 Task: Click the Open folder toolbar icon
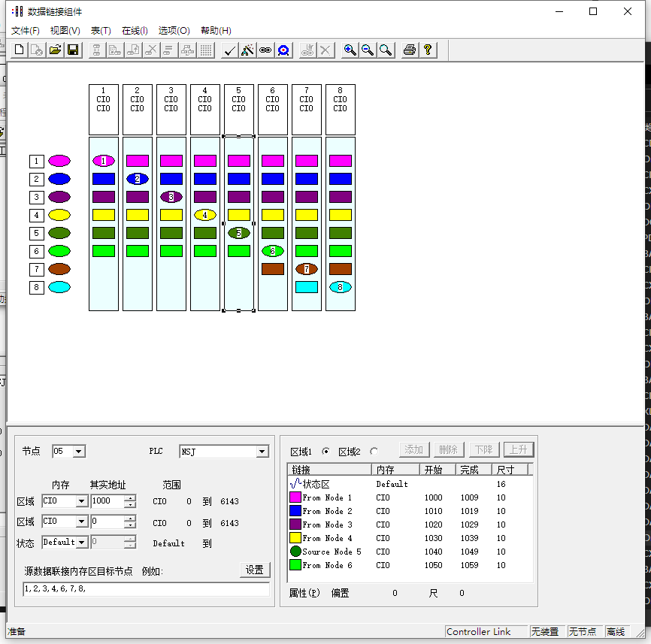point(55,50)
